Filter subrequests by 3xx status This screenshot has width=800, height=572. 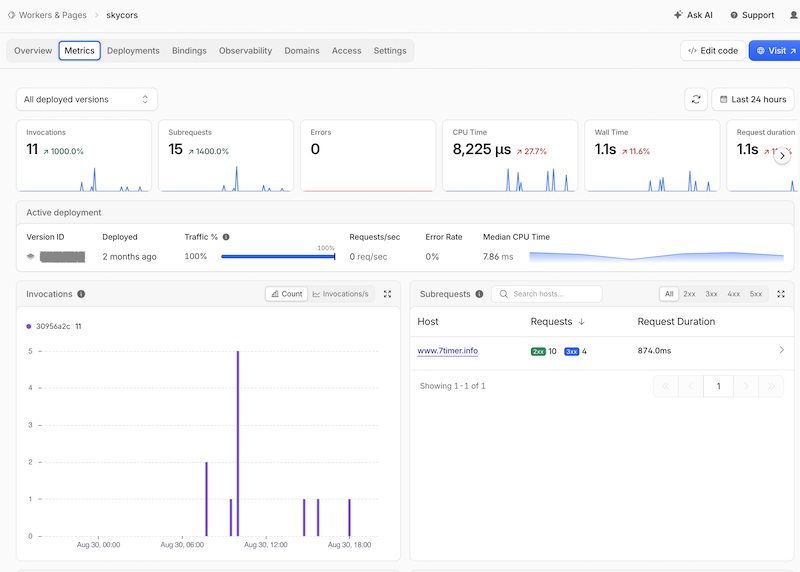tap(711, 294)
